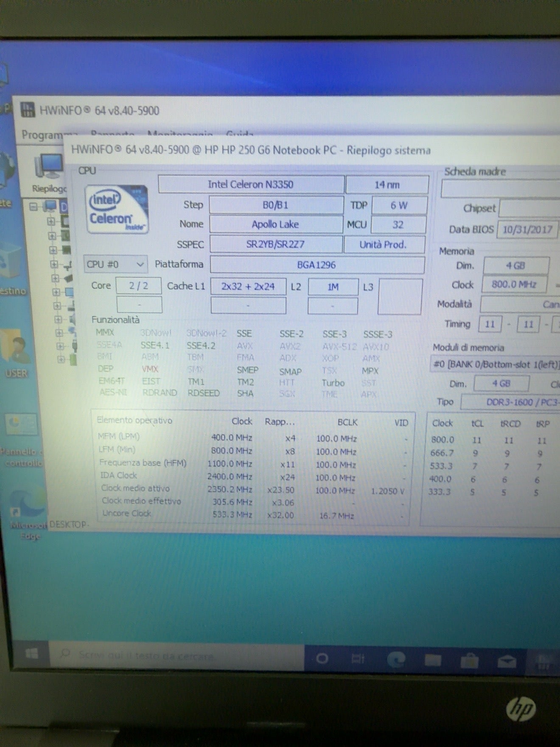Viewport: 560px width, 747px height.
Task: Click the VMX feature label
Action: click(150, 369)
